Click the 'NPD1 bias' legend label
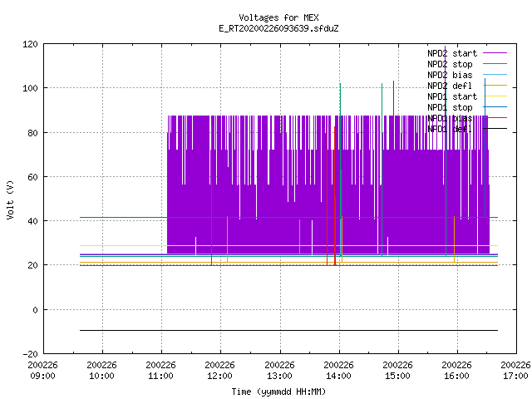This screenshot has width=532, height=399. 450,118
